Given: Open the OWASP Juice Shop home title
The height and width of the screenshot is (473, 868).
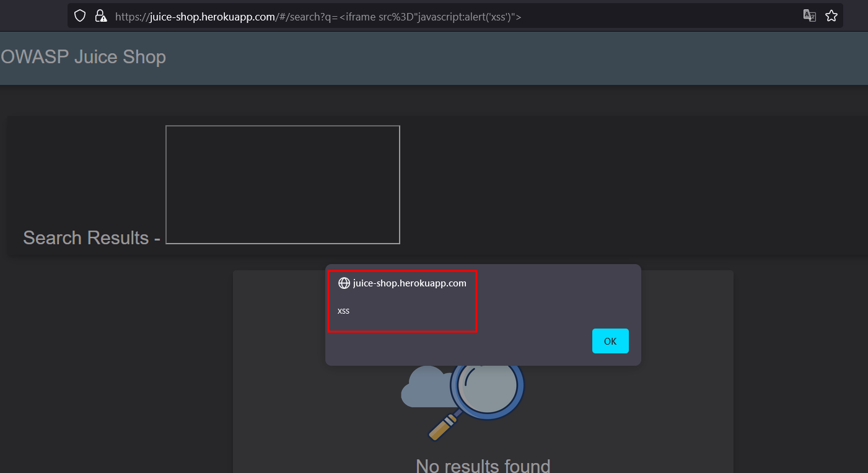Looking at the screenshot, I should pos(84,57).
